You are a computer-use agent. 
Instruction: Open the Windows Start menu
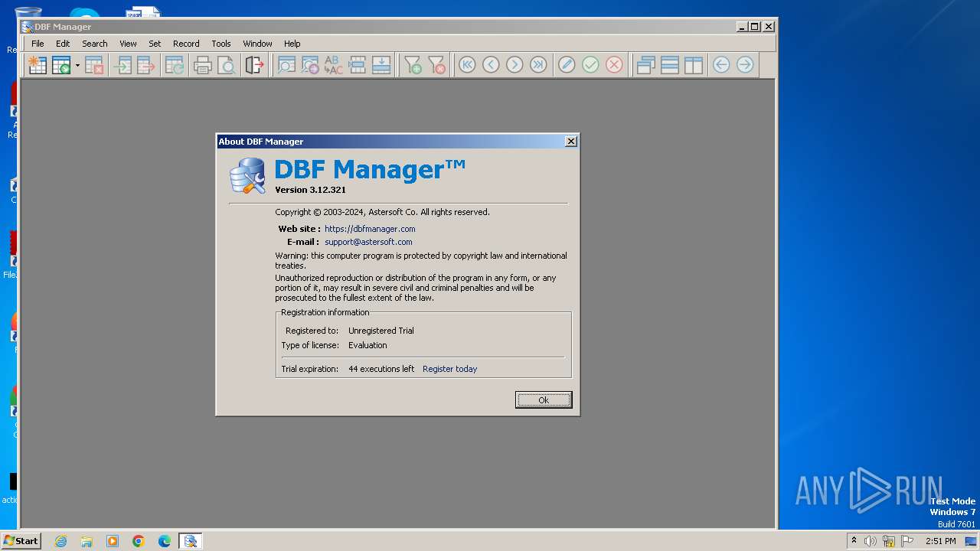[x=21, y=541]
